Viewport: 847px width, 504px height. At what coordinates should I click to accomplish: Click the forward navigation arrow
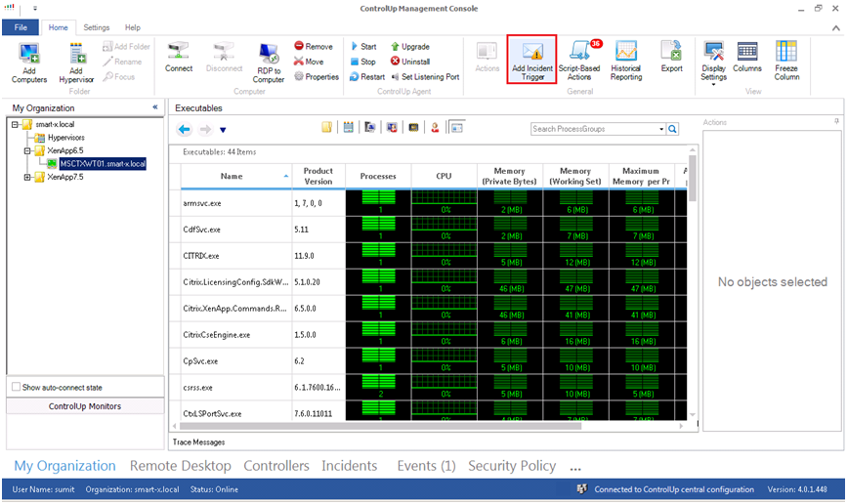(205, 129)
